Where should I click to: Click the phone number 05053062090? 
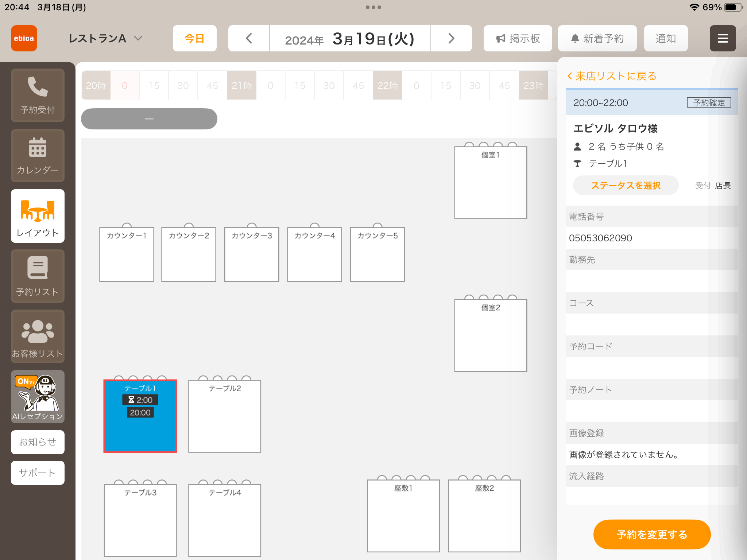(600, 238)
